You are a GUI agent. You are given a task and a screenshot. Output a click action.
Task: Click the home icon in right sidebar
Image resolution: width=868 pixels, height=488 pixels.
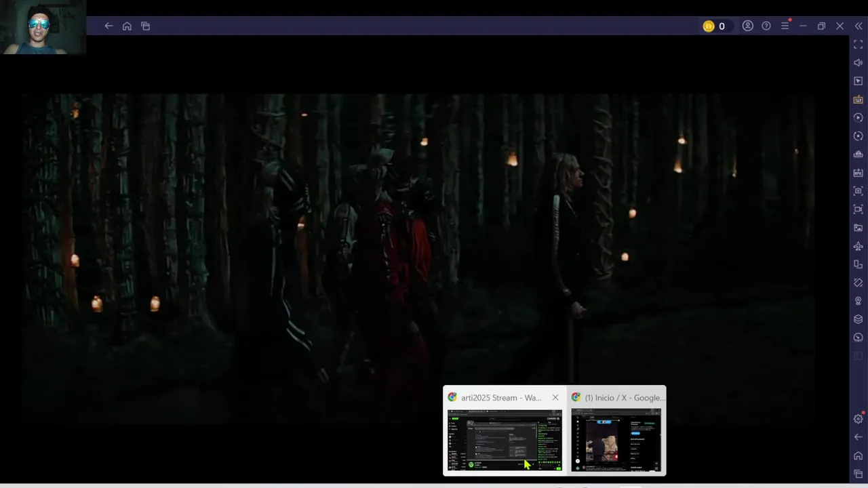coord(859,455)
